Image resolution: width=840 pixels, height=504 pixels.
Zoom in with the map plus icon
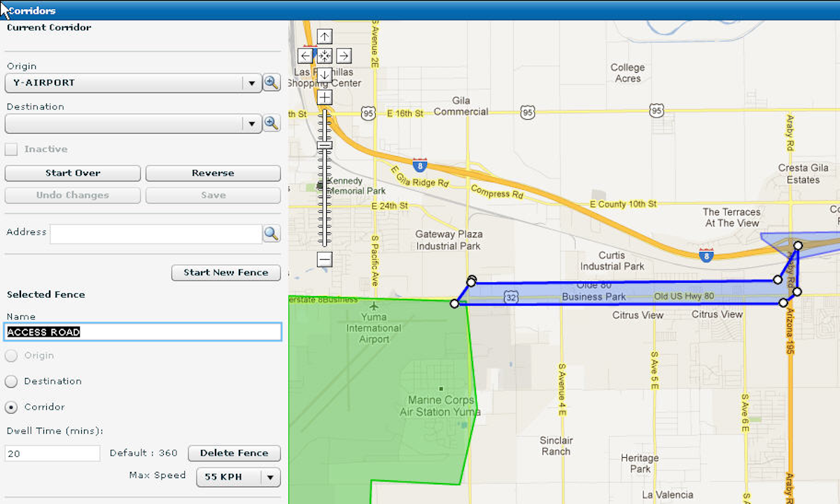tap(324, 97)
